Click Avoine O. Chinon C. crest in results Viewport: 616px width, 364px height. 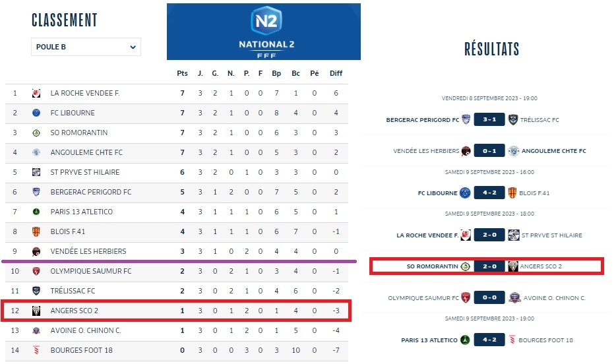pos(514,298)
